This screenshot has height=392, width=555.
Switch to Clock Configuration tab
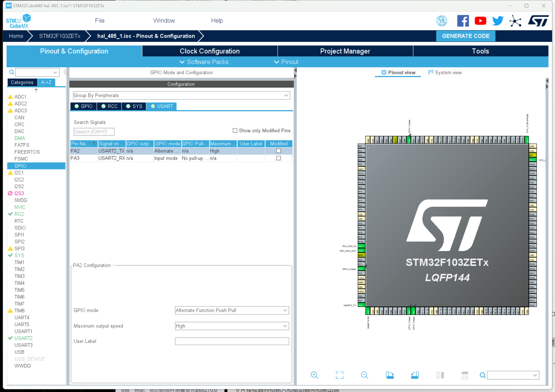(x=209, y=51)
